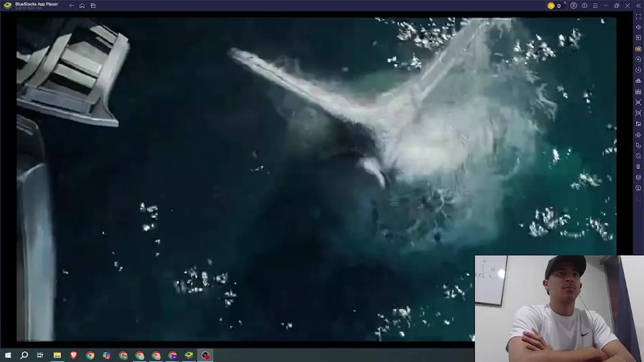Click the volume speaker icon in sidebar
644x362 pixels.
pos(638,27)
